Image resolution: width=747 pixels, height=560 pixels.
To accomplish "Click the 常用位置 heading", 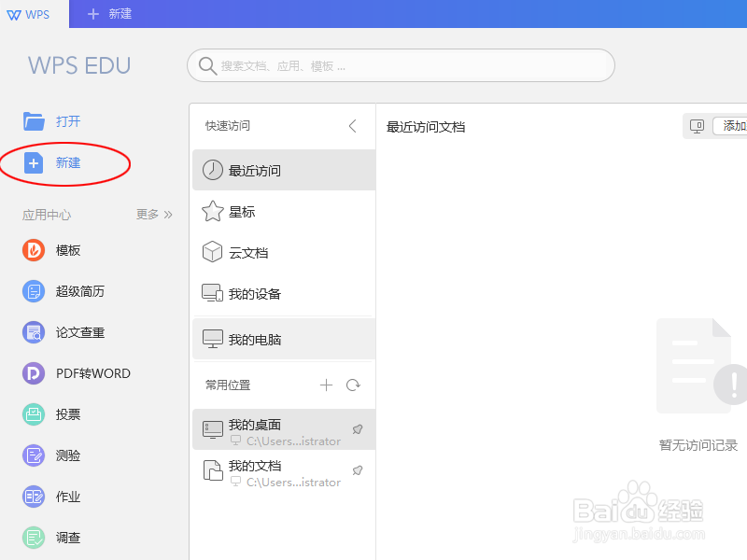I will pos(228,385).
